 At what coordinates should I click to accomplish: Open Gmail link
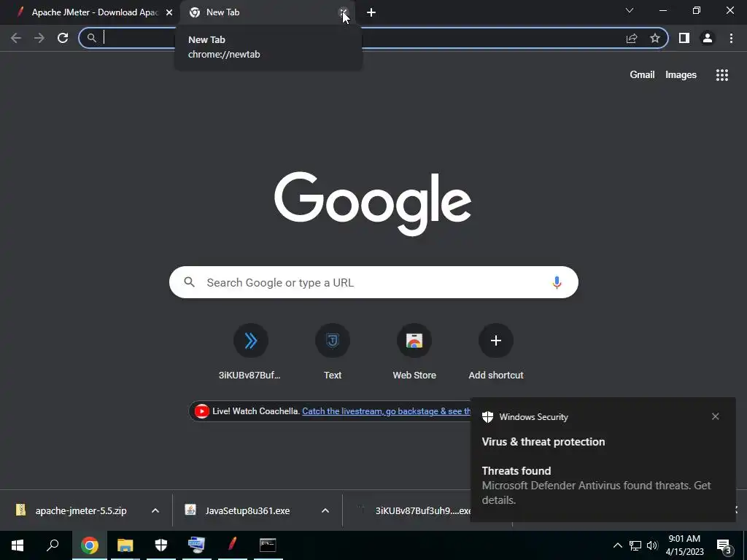pos(642,75)
